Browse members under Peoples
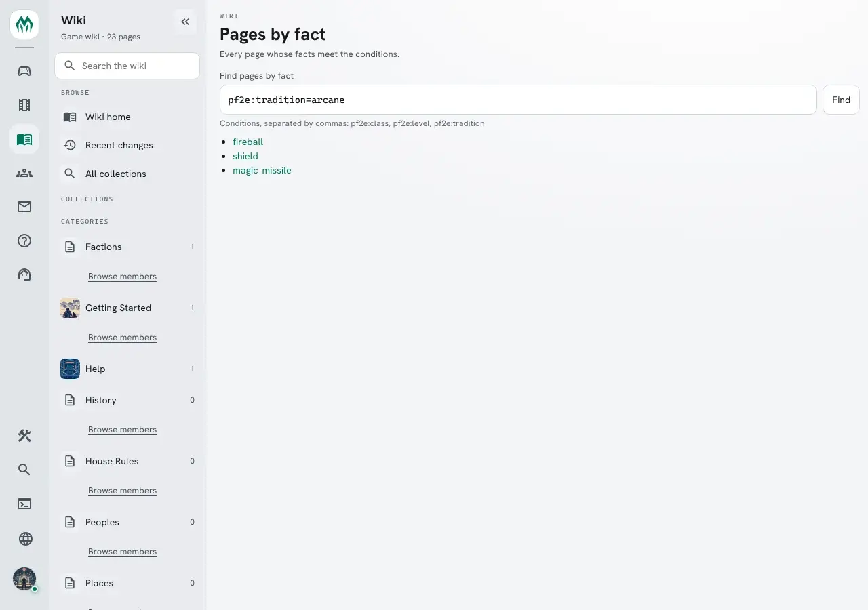 click(122, 552)
